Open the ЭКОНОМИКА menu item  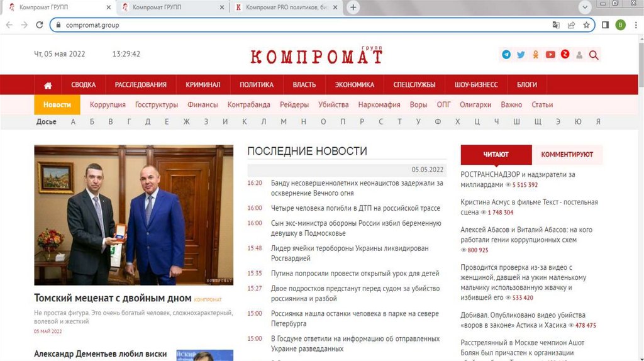[354, 85]
